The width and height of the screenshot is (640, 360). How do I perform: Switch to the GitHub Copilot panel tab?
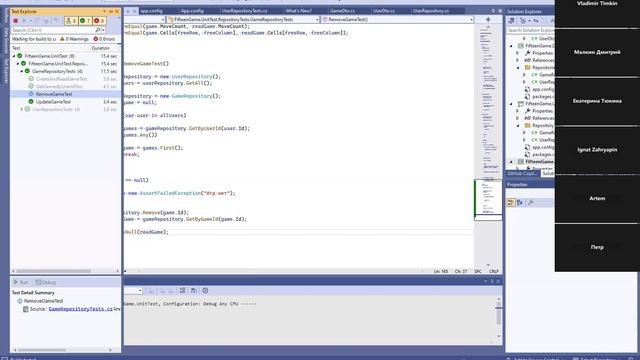pos(522,173)
